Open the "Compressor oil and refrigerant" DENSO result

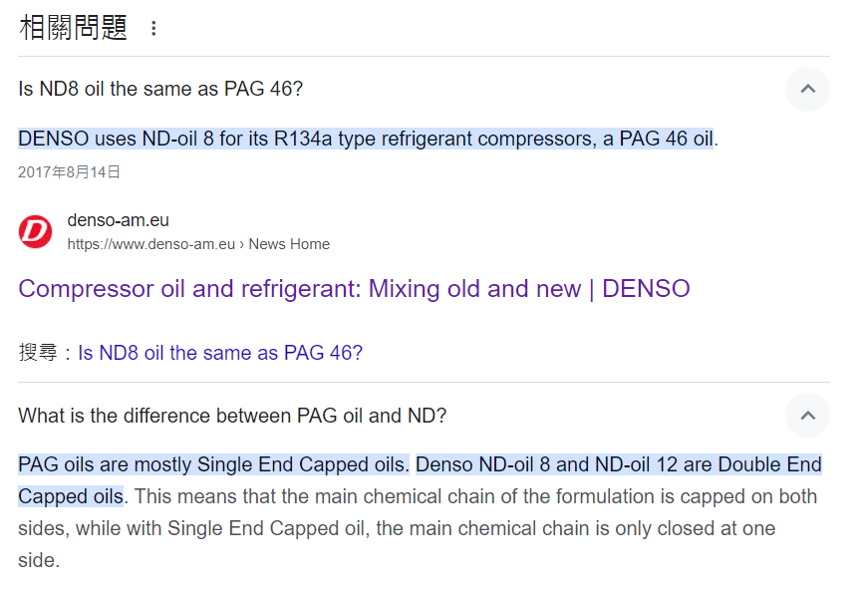pos(354,289)
